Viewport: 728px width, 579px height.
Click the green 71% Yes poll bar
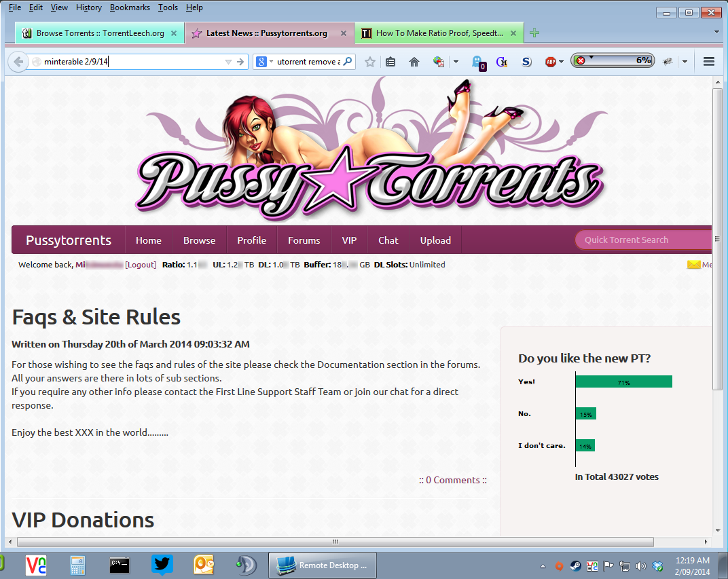(x=623, y=381)
